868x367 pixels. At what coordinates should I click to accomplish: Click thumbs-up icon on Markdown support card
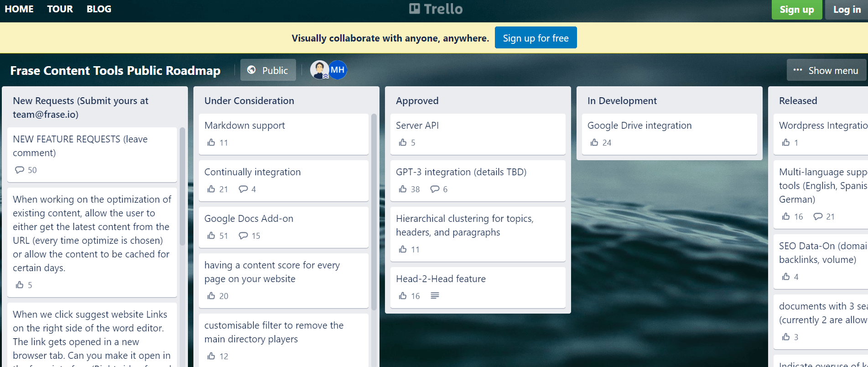pos(211,142)
